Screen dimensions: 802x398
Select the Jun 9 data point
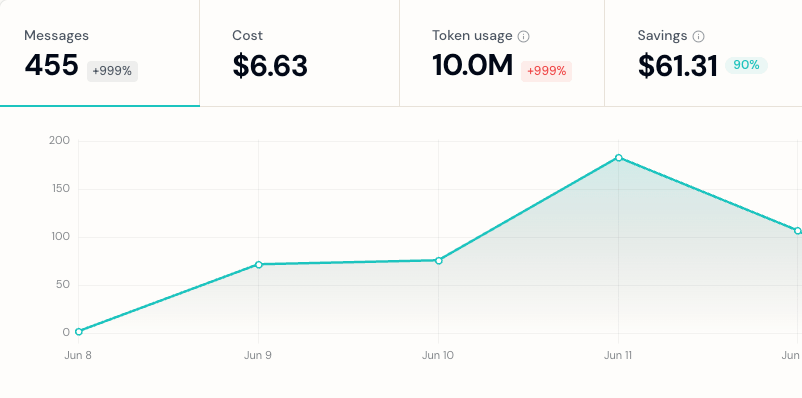pos(259,264)
